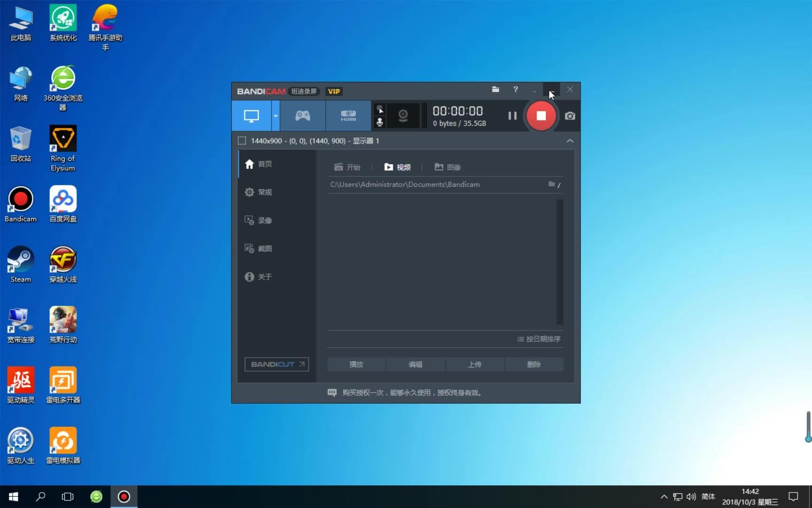Click the output folder path field

point(437,184)
